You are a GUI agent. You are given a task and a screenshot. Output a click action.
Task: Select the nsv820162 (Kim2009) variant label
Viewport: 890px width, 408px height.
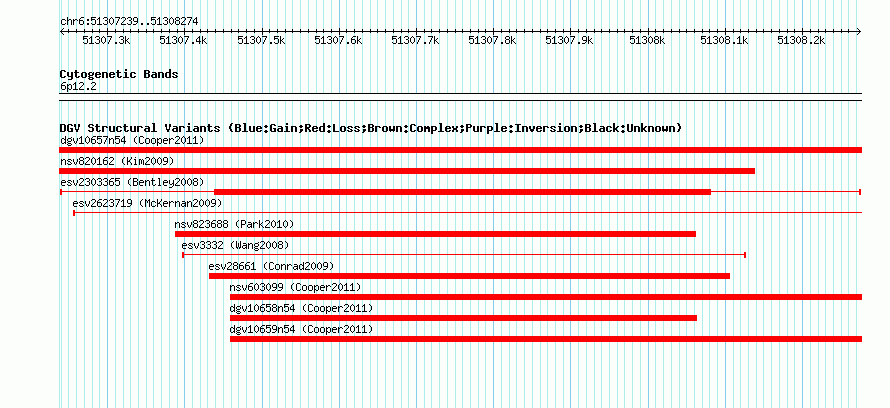pos(117,161)
